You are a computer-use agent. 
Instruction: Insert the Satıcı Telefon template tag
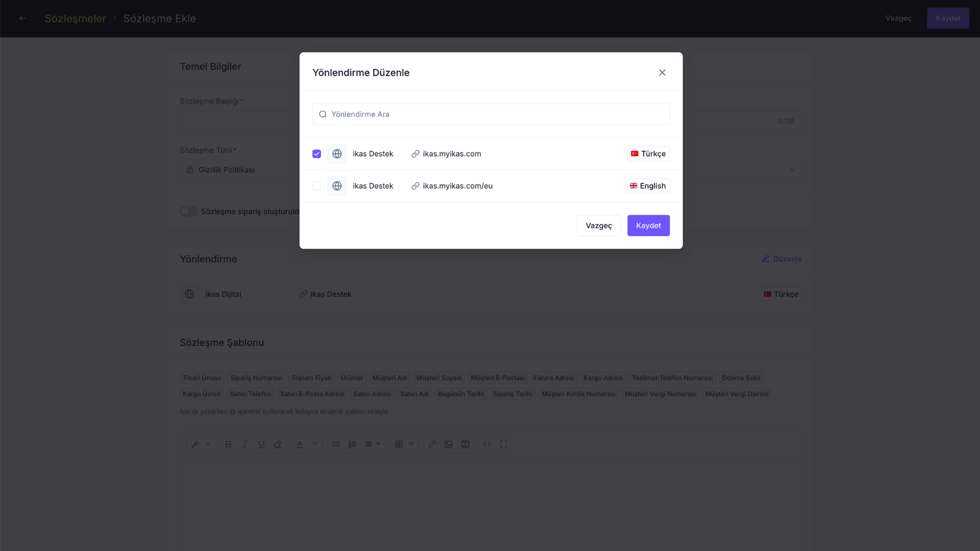[x=251, y=394]
